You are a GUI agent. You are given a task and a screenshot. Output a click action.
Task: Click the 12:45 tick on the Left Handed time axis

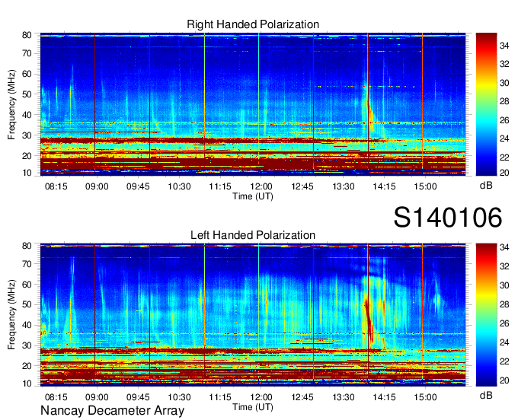point(302,397)
